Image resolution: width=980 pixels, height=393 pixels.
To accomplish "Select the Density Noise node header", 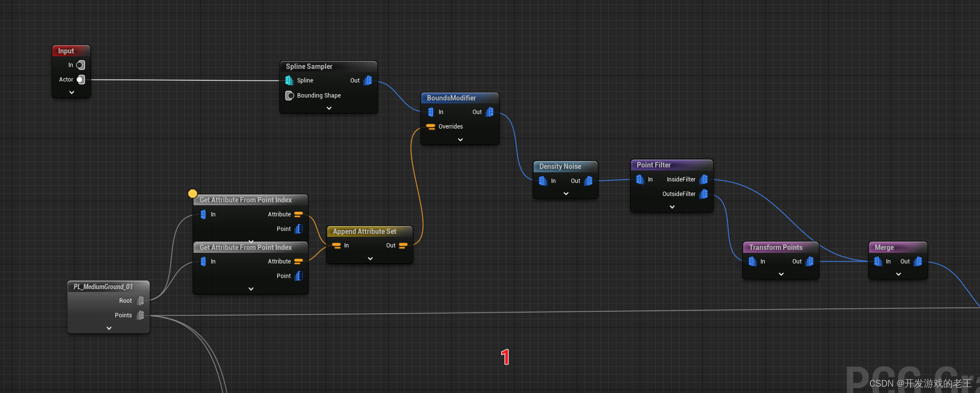I will pyautogui.click(x=566, y=166).
